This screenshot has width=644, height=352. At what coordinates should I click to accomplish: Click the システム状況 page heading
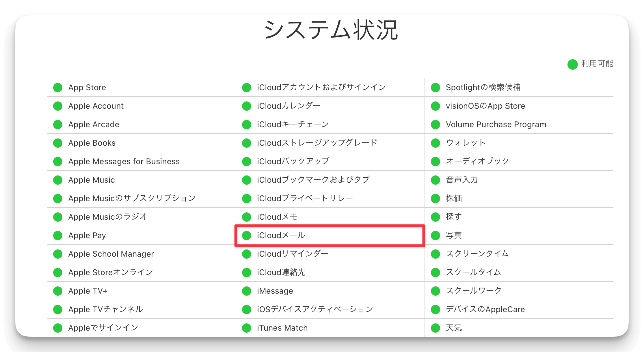(x=331, y=30)
